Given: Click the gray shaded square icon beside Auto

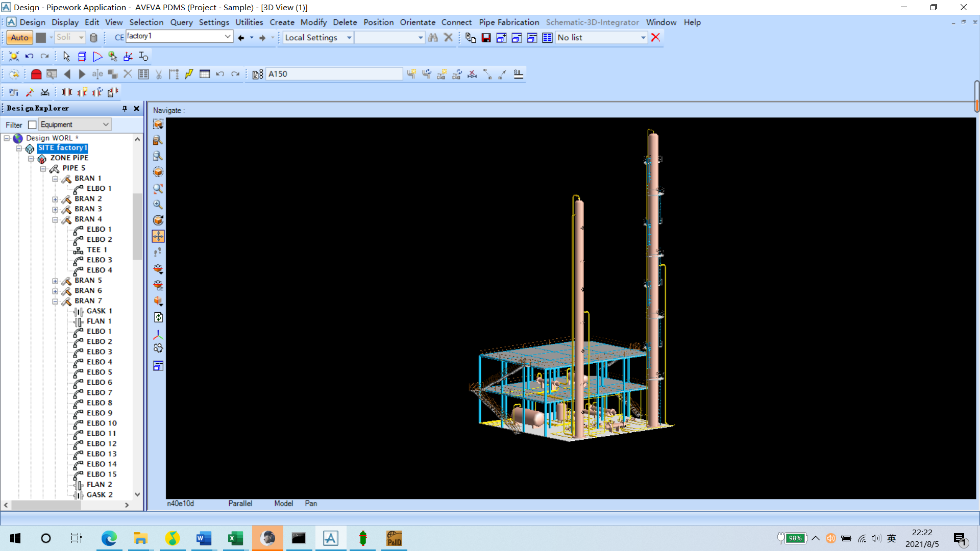Looking at the screenshot, I should 41,38.
